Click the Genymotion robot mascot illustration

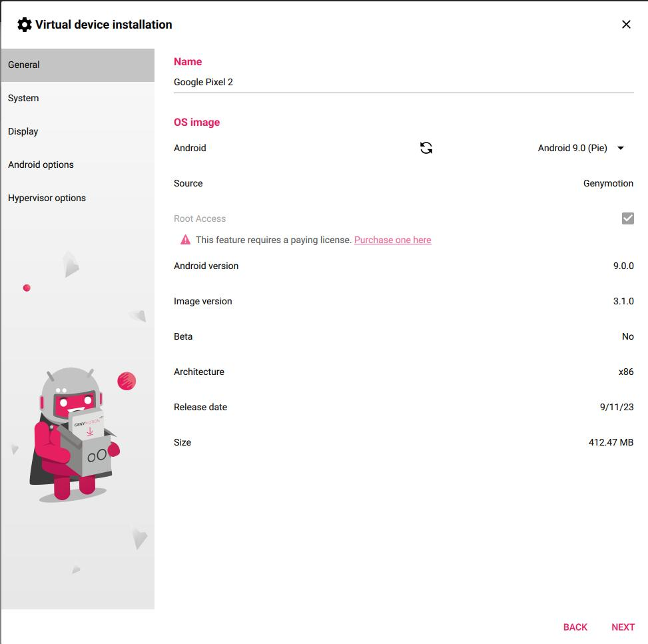pyautogui.click(x=72, y=434)
